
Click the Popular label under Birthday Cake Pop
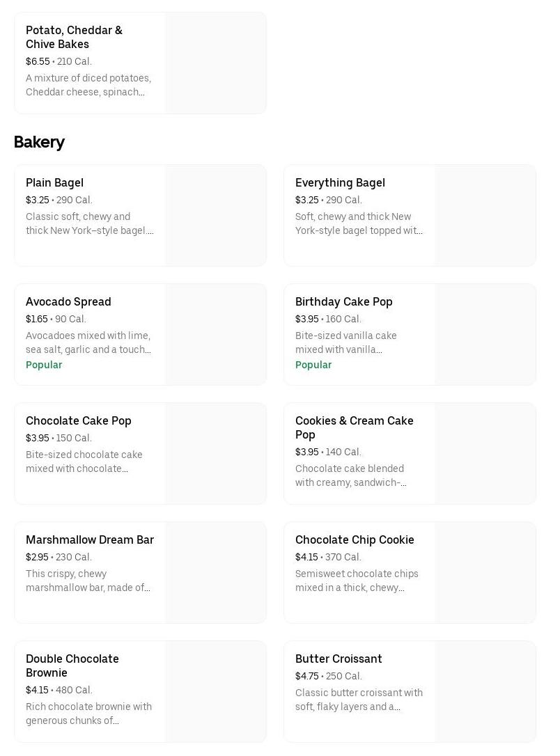tap(313, 365)
